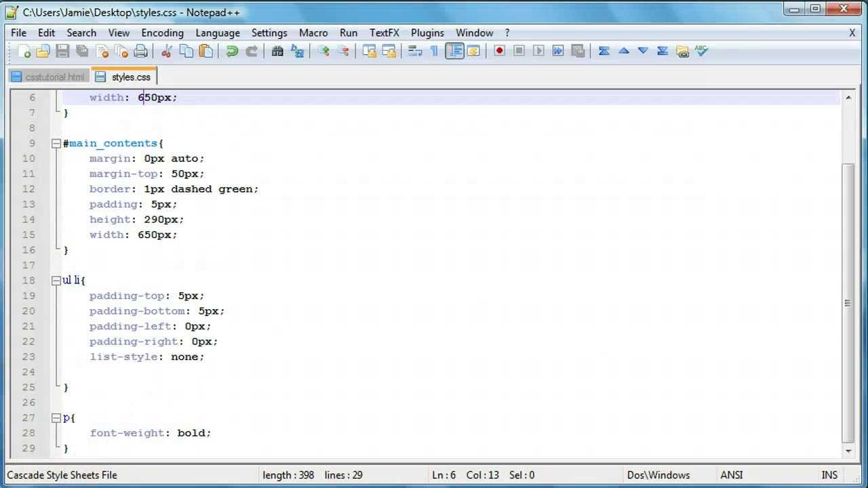Click the folder with printer icon

point(682,52)
